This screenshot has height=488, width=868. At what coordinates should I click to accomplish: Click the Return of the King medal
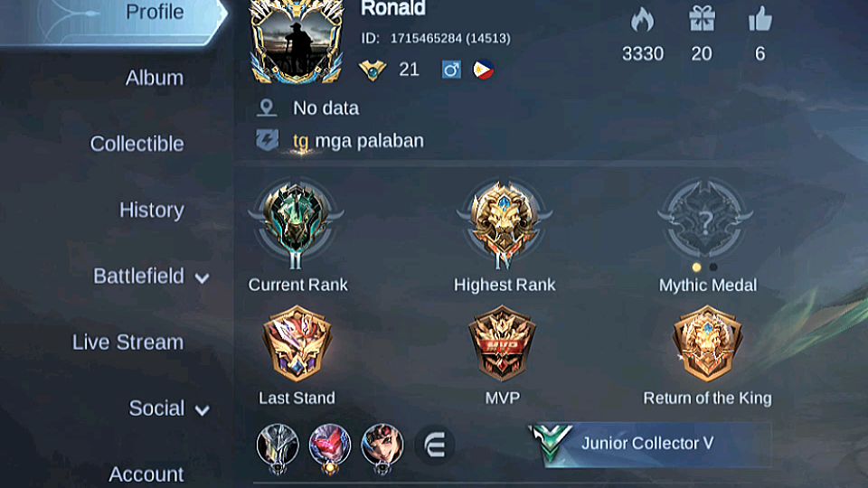point(707,343)
